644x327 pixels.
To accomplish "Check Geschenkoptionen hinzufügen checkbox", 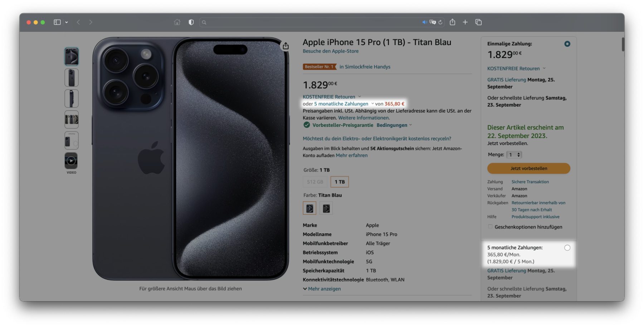I will pyautogui.click(x=490, y=227).
